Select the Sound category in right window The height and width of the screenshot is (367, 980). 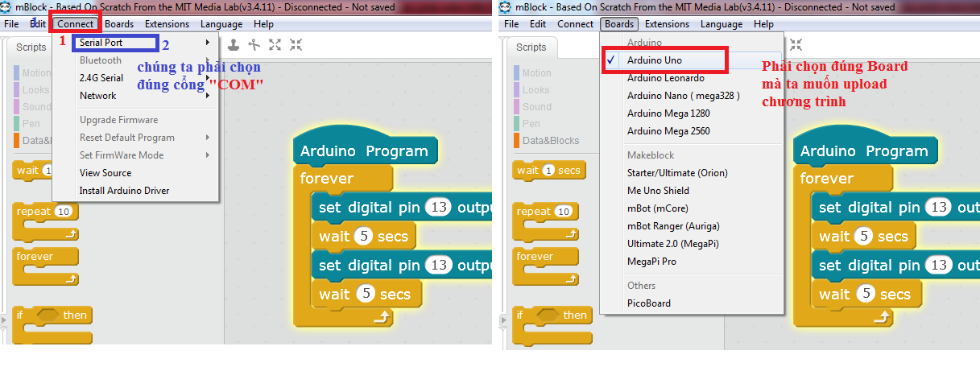pos(536,107)
